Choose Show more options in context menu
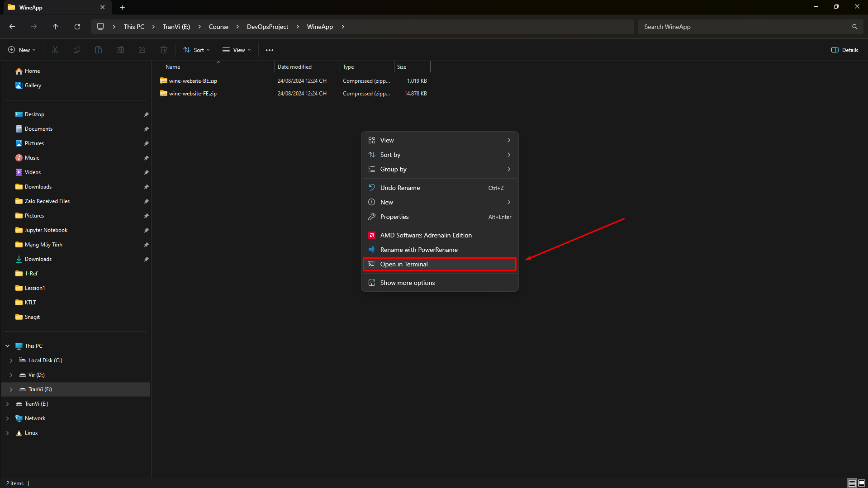868x488 pixels. point(407,283)
